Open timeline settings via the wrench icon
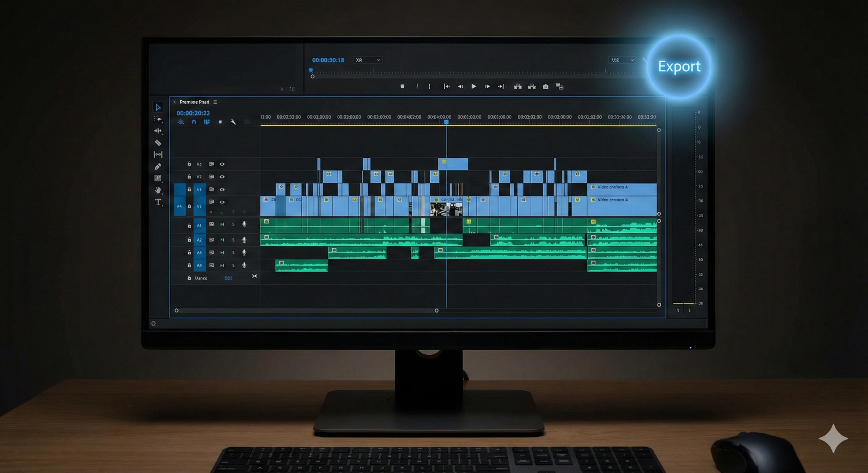Image resolution: width=868 pixels, height=473 pixels. tap(233, 122)
